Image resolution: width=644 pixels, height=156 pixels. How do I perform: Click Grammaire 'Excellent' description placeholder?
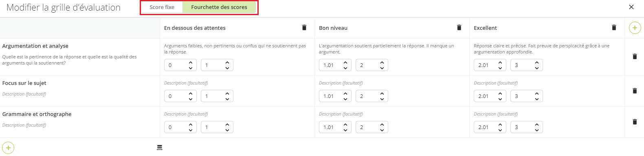496,114
